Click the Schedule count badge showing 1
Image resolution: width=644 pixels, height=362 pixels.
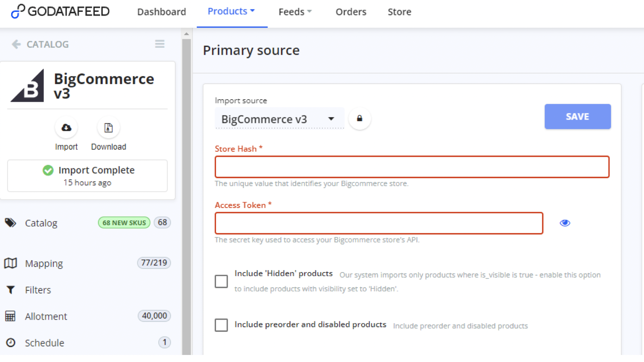pyautogui.click(x=164, y=342)
